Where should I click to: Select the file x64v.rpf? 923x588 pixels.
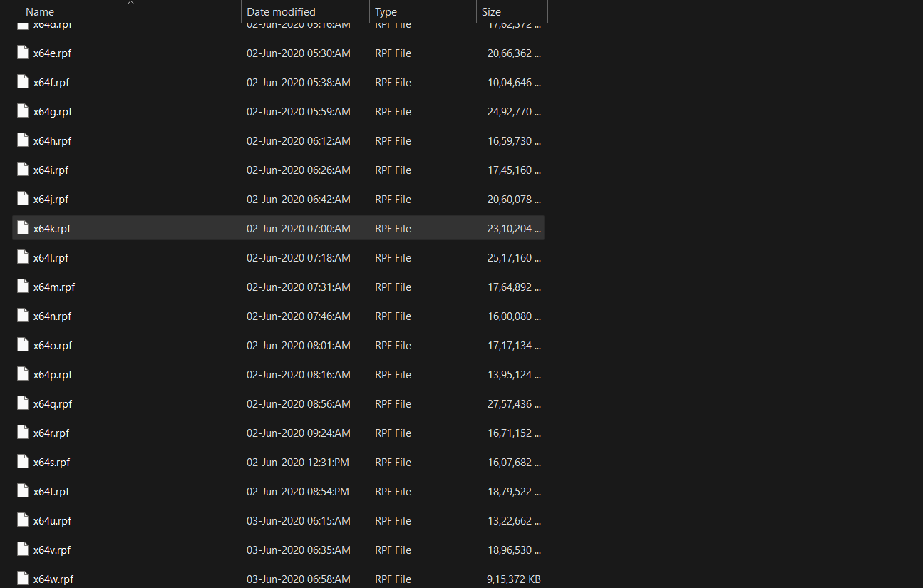click(x=51, y=550)
